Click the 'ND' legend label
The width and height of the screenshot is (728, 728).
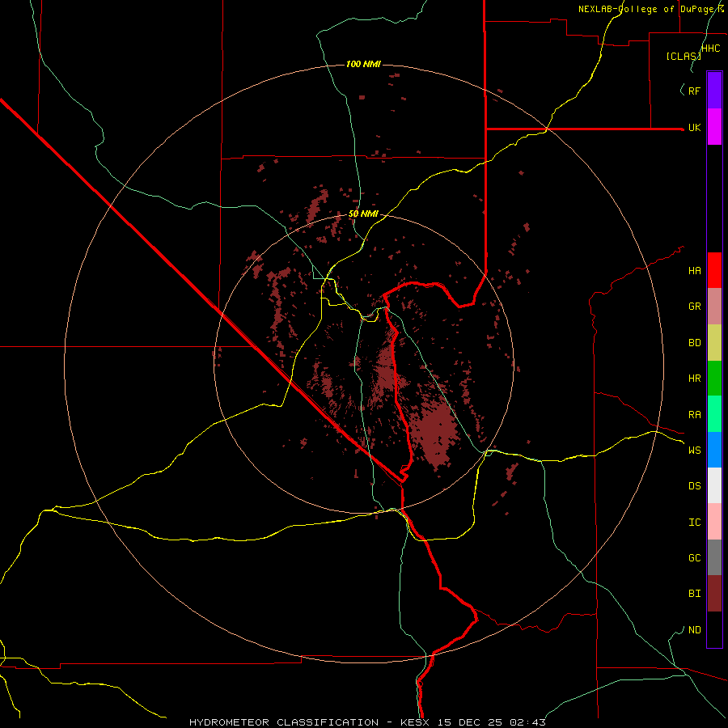coord(695,630)
